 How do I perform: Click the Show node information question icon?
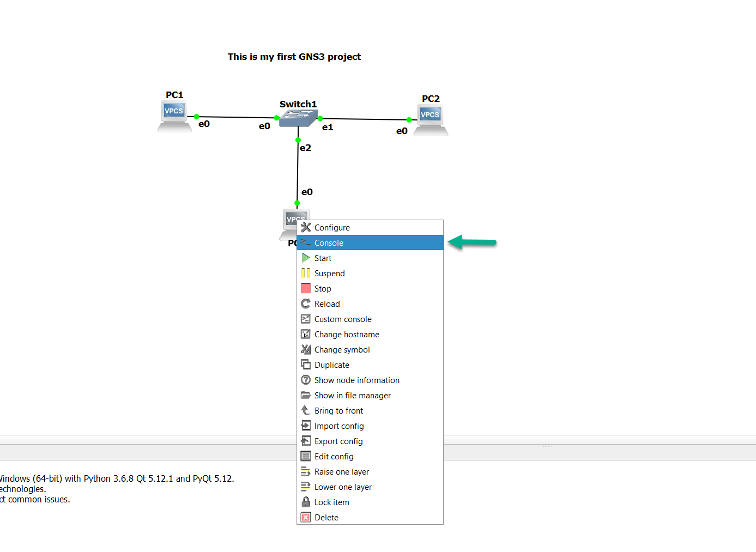click(306, 380)
